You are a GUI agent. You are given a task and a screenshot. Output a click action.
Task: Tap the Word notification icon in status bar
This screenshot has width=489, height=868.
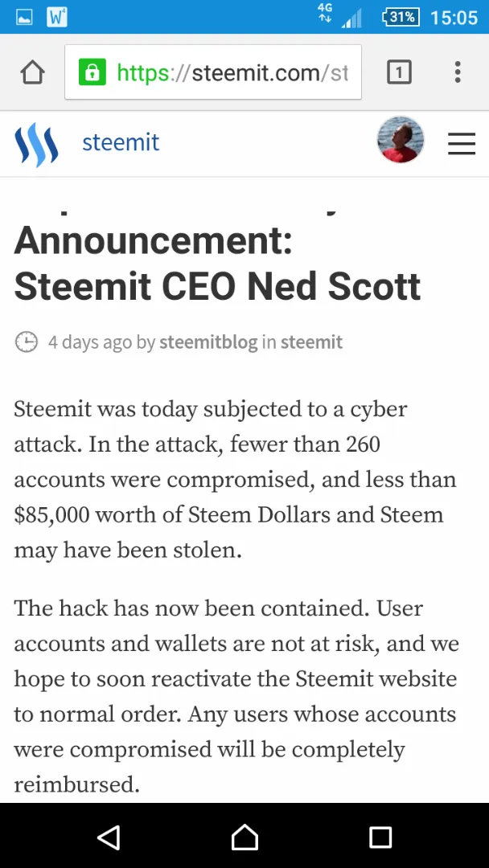pos(57,17)
